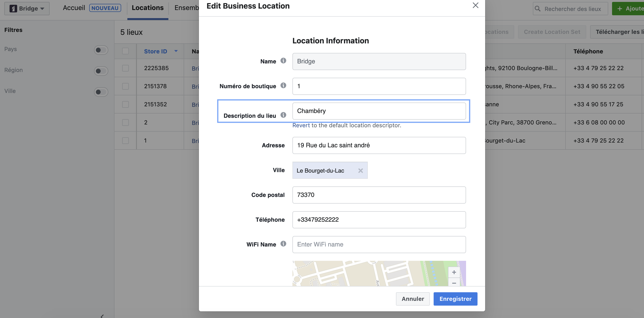
Task: Select the Locations tab
Action: coord(147,8)
